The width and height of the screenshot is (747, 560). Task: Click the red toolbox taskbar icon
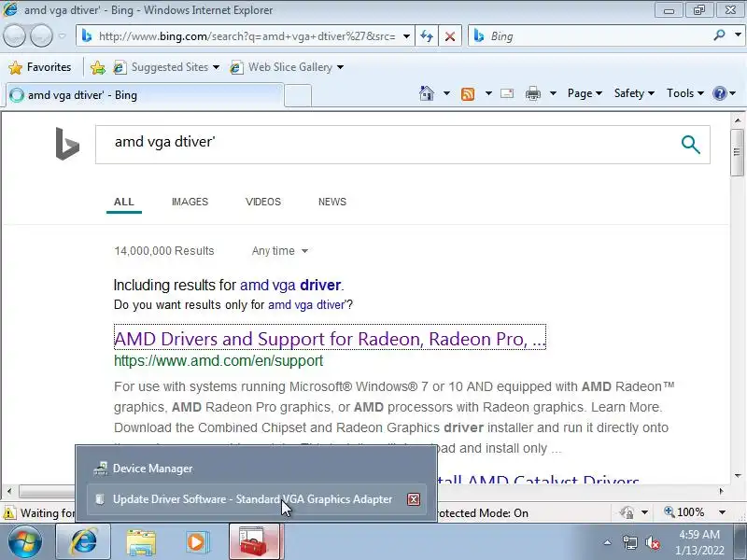254,542
